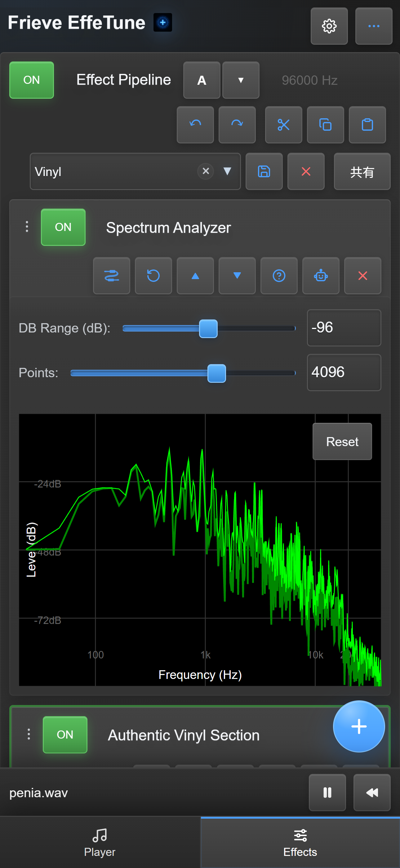Viewport: 400px width, 868px height.
Task: Move Spectrum Analyzer up
Action: coord(195,276)
